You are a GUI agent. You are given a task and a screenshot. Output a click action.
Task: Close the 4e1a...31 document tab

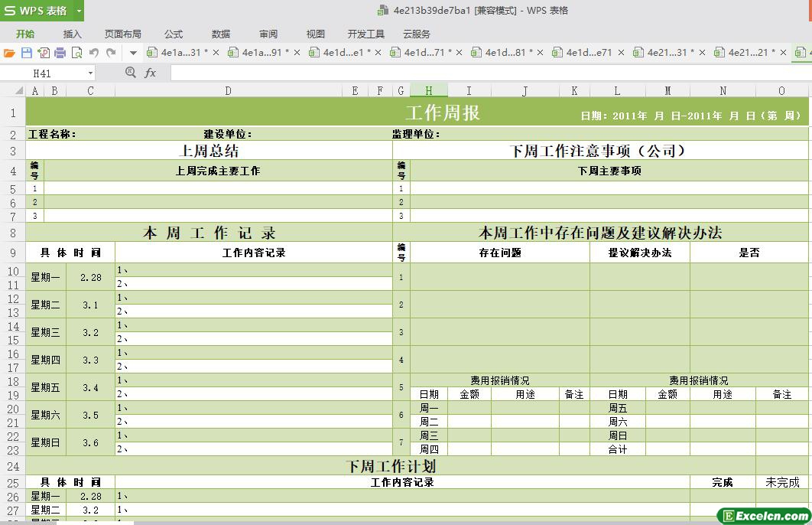pyautogui.click(x=216, y=53)
